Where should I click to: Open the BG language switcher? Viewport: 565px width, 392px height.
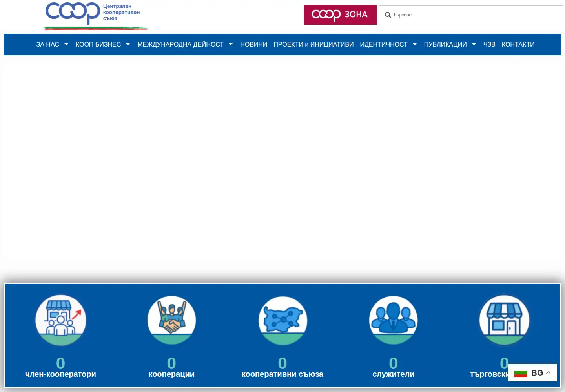click(x=533, y=373)
